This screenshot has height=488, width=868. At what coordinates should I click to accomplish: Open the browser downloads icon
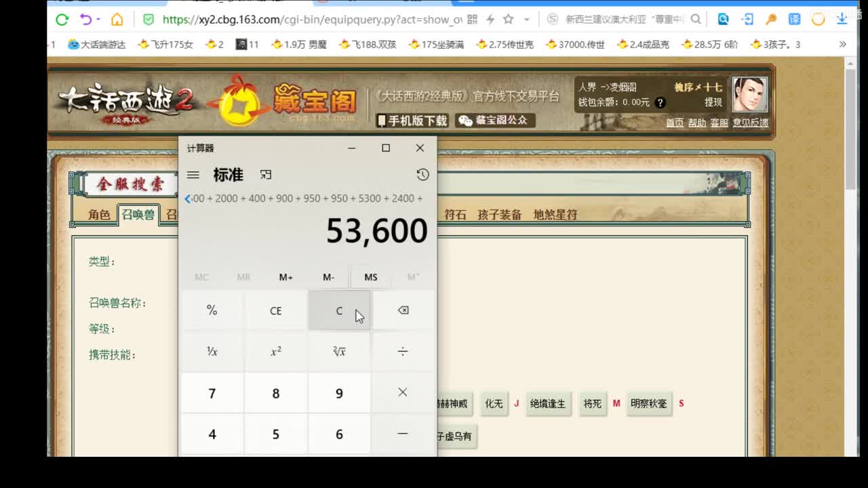(842, 19)
